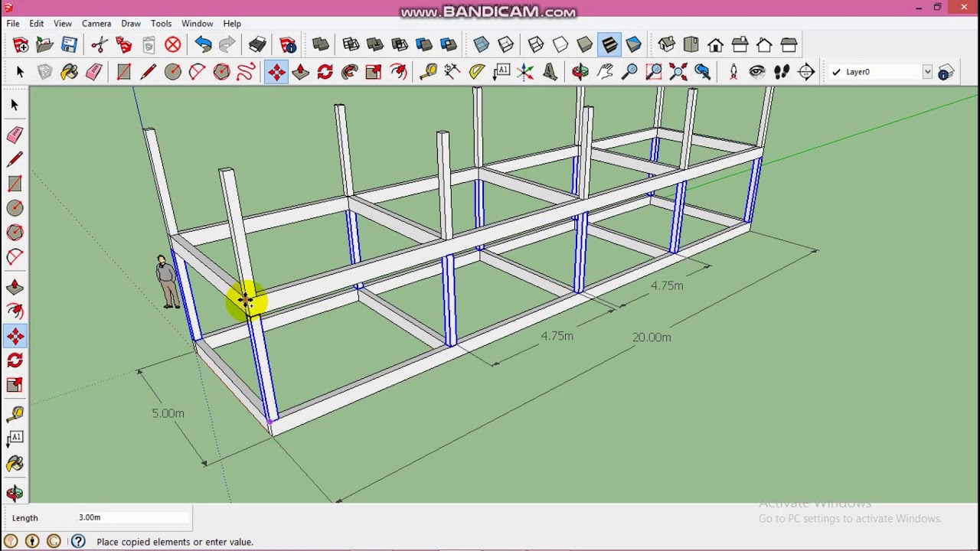Screen dimensions: 980x551
Task: Pick the Paint Bucket in the top toolbar
Action: (70, 72)
